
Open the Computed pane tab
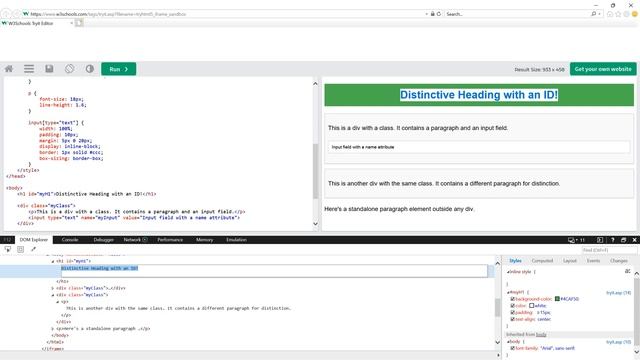tap(542, 260)
